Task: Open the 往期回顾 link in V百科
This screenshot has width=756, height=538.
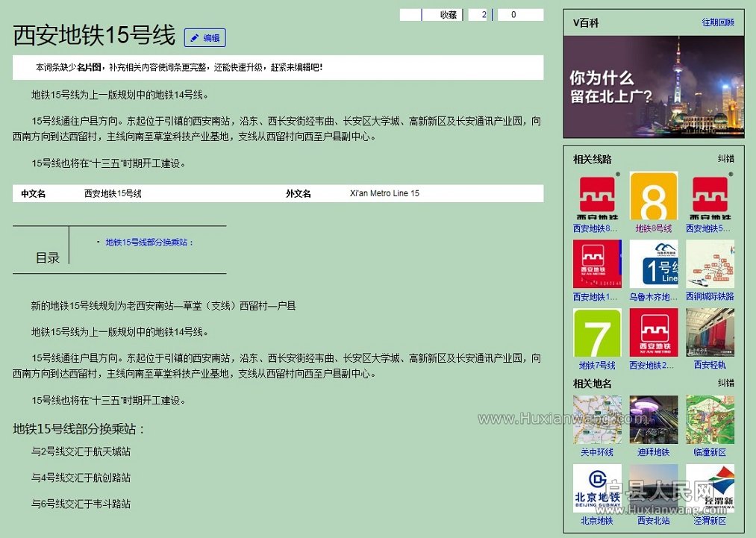Action: 717,22
